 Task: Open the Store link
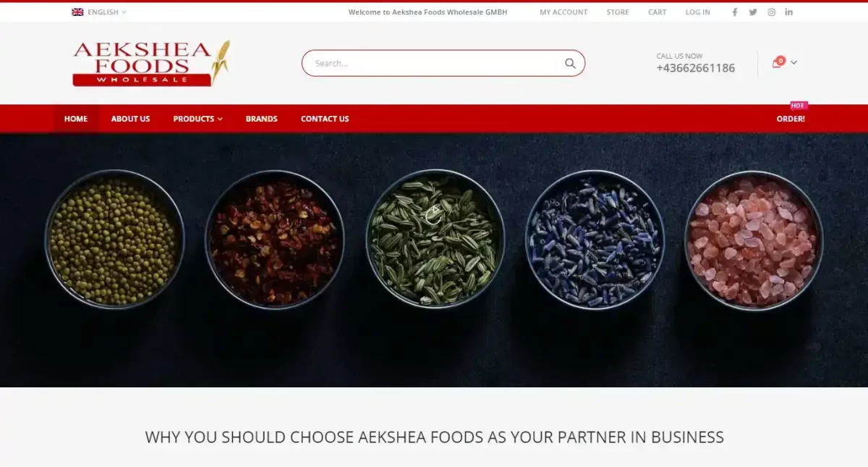618,12
